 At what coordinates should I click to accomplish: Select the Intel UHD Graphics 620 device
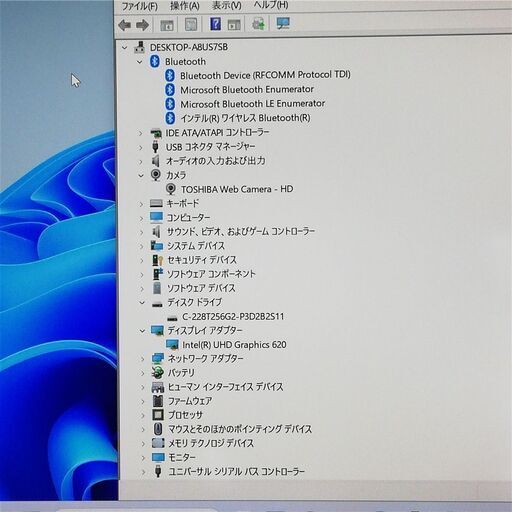coord(234,345)
